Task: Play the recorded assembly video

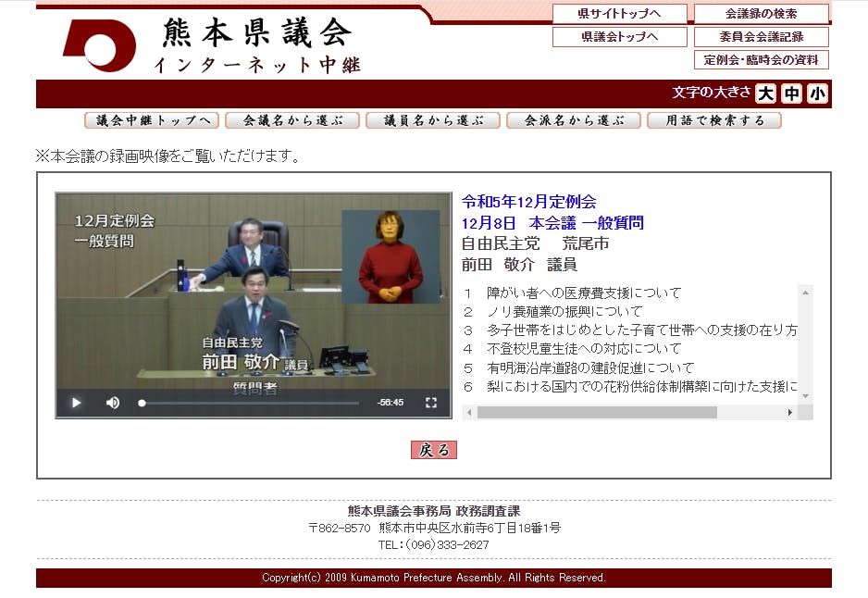Action: tap(77, 403)
